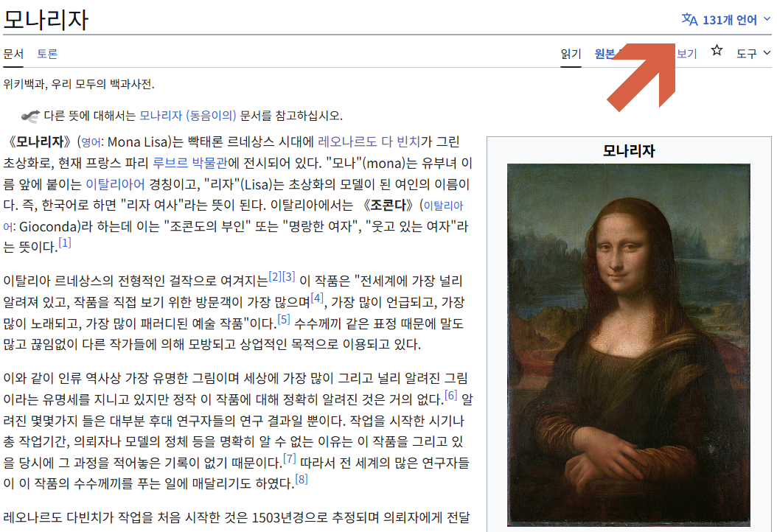Click the 영어 language link
Image resolution: width=777 pixels, height=532 pixels.
coord(91,143)
